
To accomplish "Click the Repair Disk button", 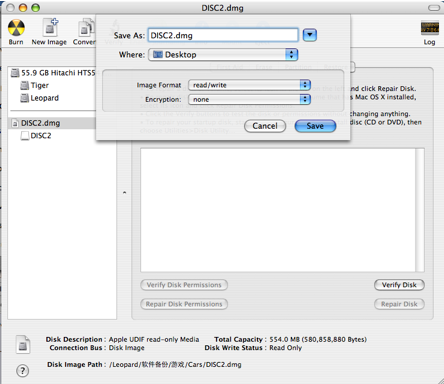I will (399, 304).
